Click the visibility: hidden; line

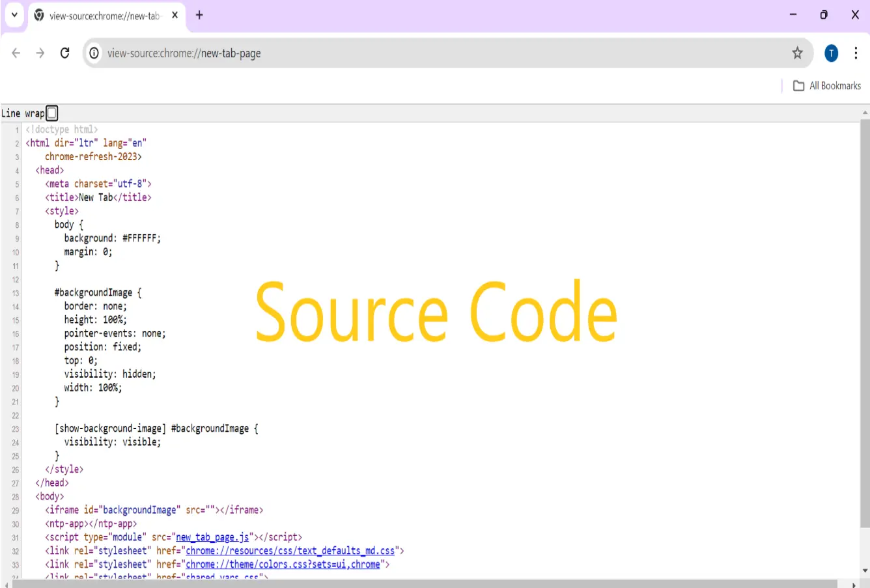tap(110, 374)
